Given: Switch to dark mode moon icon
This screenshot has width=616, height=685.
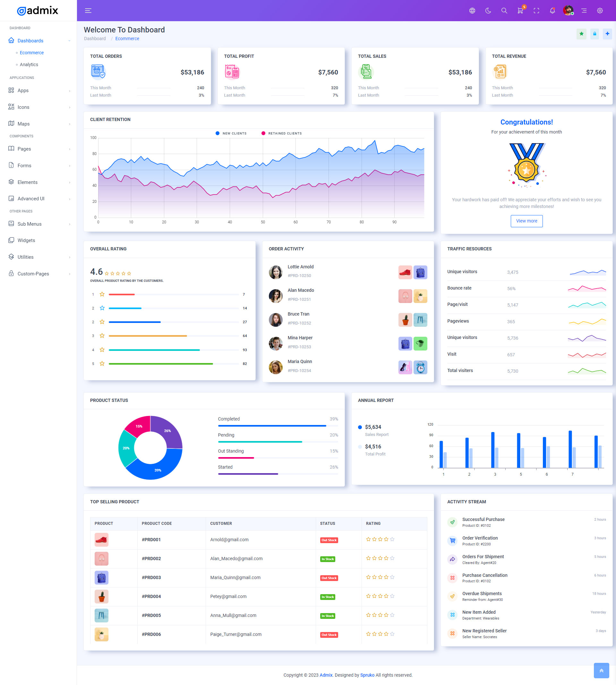Looking at the screenshot, I should [x=488, y=11].
